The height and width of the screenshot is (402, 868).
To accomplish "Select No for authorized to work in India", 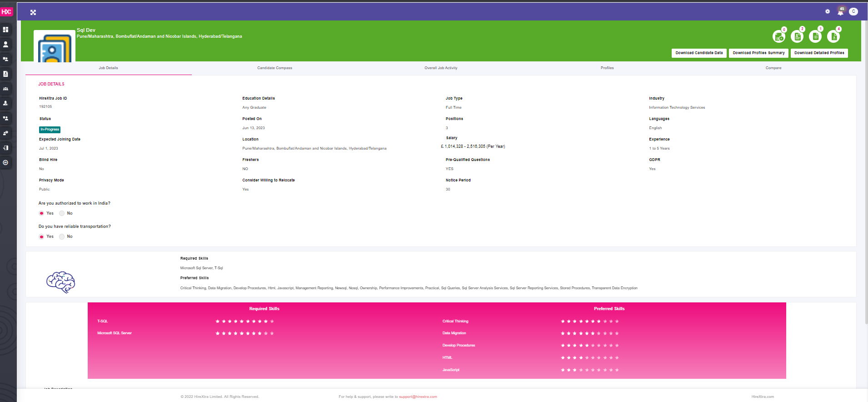I will 62,213.
